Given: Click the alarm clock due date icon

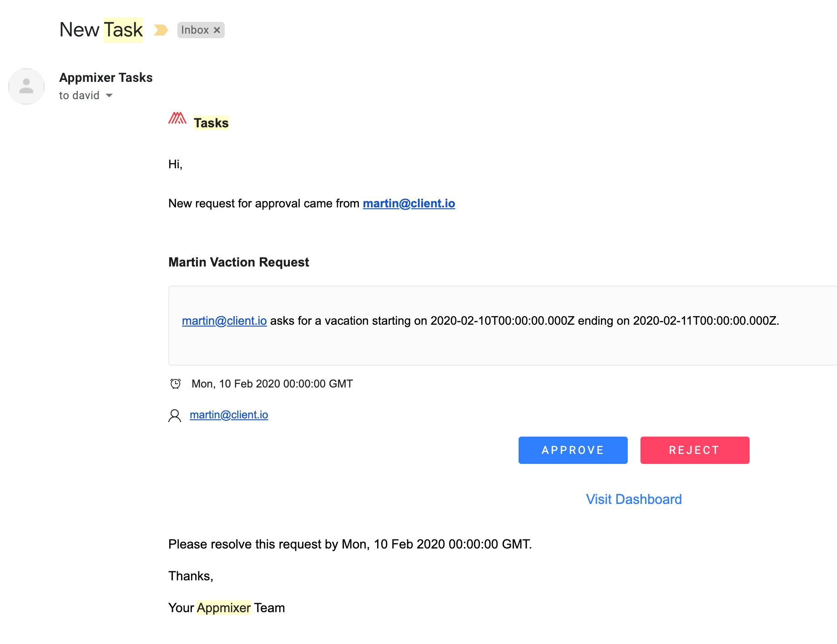Looking at the screenshot, I should click(175, 384).
